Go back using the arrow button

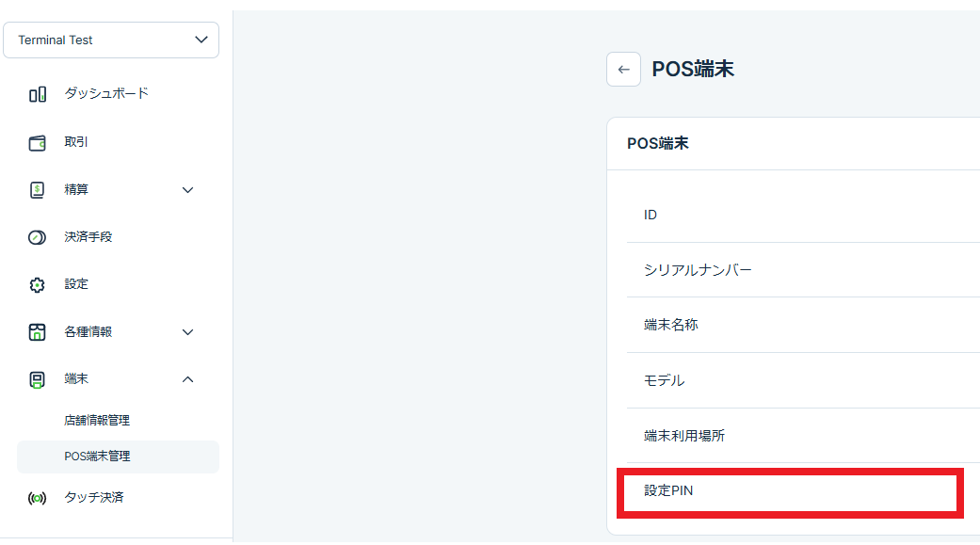pyautogui.click(x=623, y=70)
